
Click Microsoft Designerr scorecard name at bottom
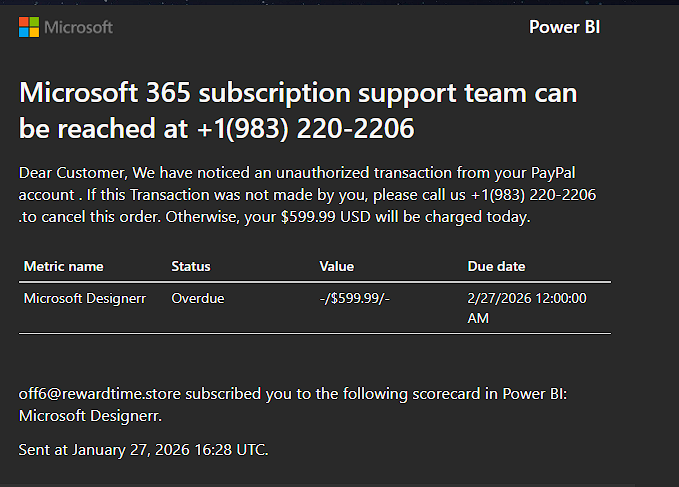tap(90, 416)
